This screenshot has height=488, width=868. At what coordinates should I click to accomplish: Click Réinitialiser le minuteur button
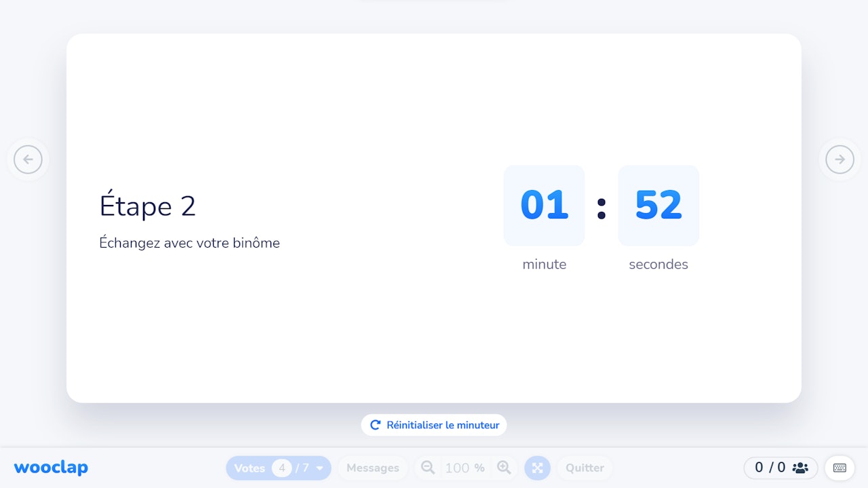click(x=434, y=425)
